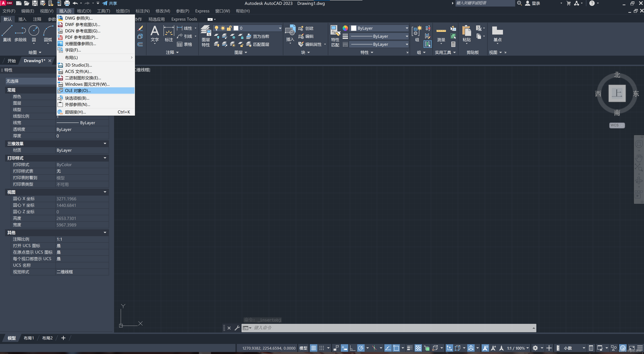644x354 pixels.
Task: Click the 登录 (Sign in) button
Action: coord(532,3)
